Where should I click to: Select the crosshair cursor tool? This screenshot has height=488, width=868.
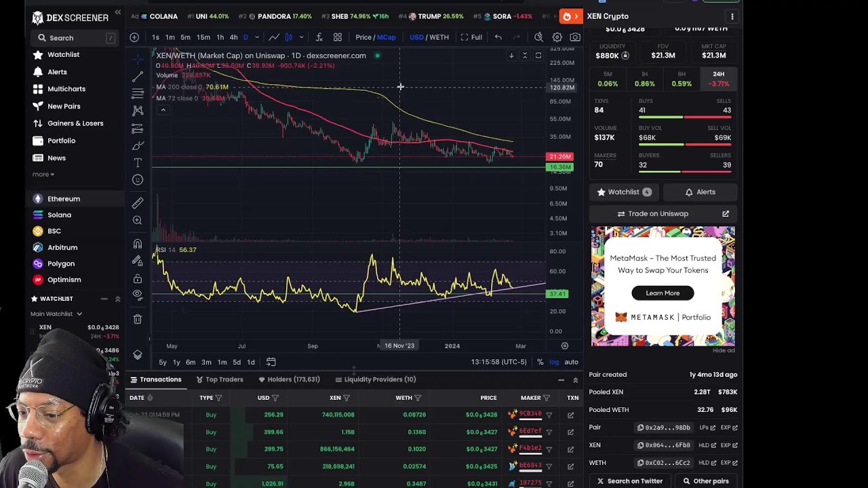coord(138,58)
